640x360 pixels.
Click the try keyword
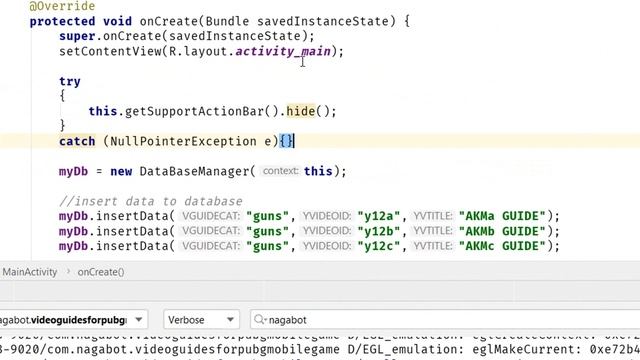click(70, 82)
